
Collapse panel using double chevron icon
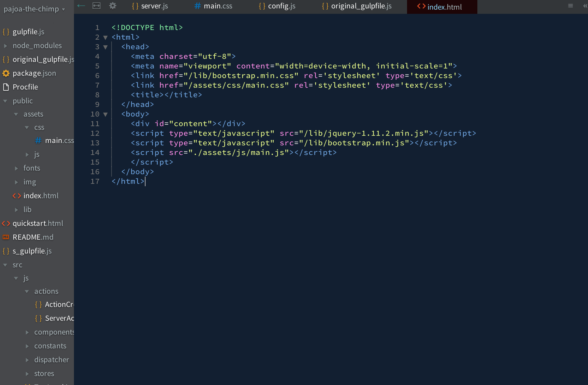coord(585,6)
